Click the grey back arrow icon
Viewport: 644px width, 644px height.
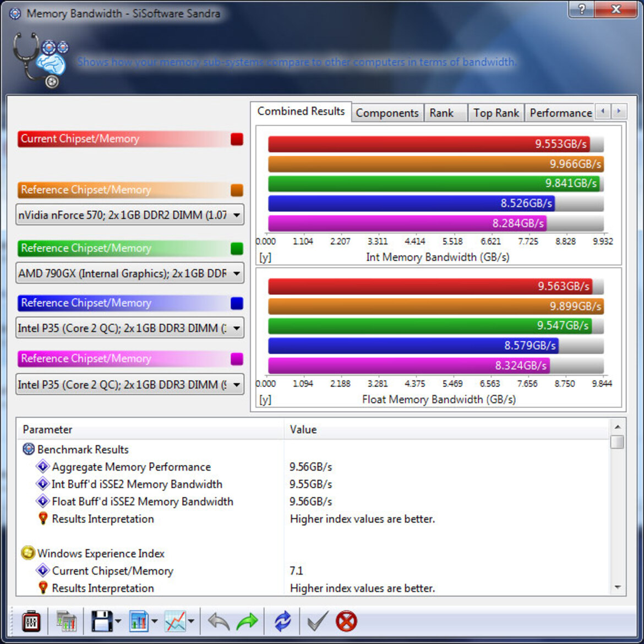coord(219,621)
